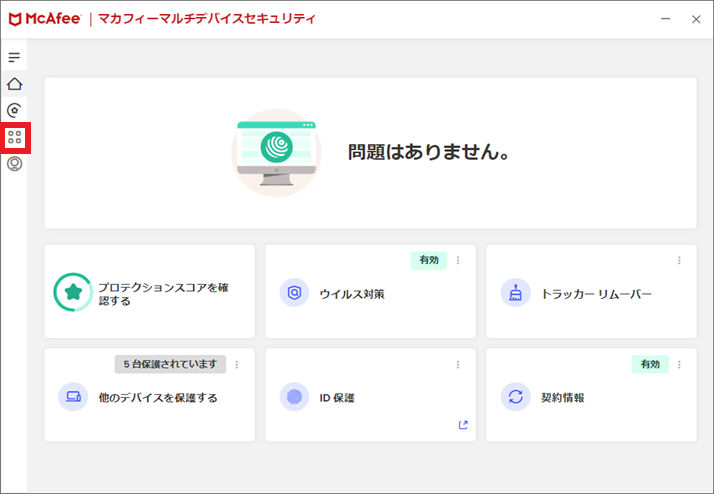Minimize the McAfee window
The width and height of the screenshot is (714, 494).
point(666,19)
